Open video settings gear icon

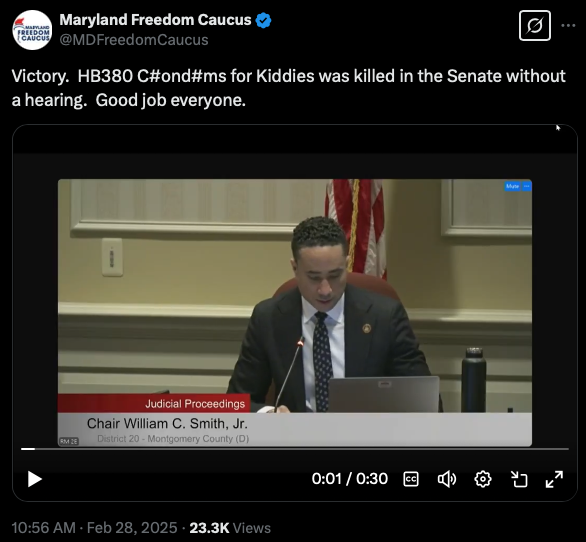pyautogui.click(x=482, y=479)
